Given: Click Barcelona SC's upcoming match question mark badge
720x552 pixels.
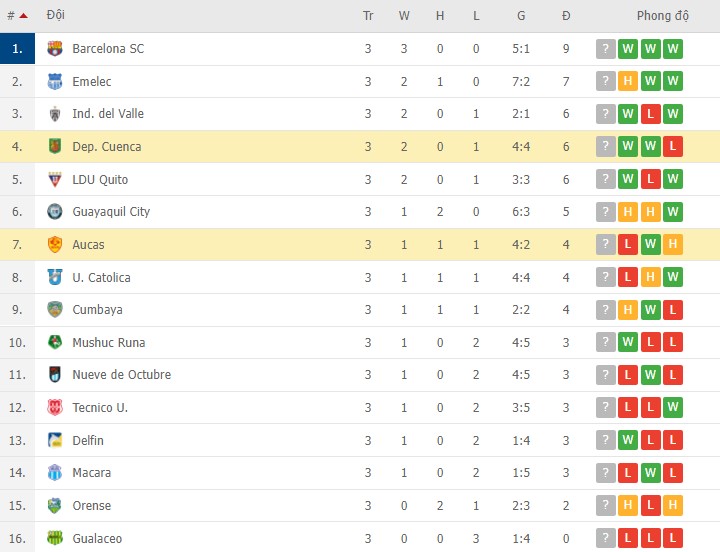Looking at the screenshot, I should 605,49.
